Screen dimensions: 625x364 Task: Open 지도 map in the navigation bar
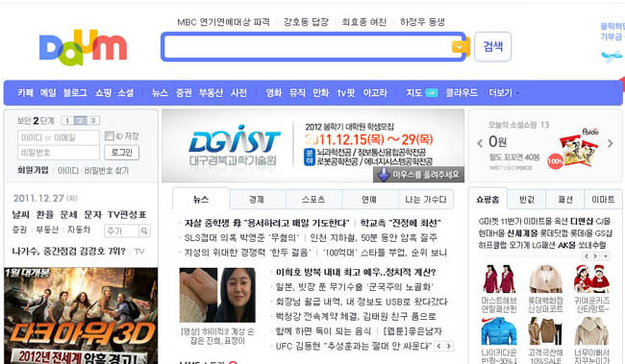click(x=414, y=93)
